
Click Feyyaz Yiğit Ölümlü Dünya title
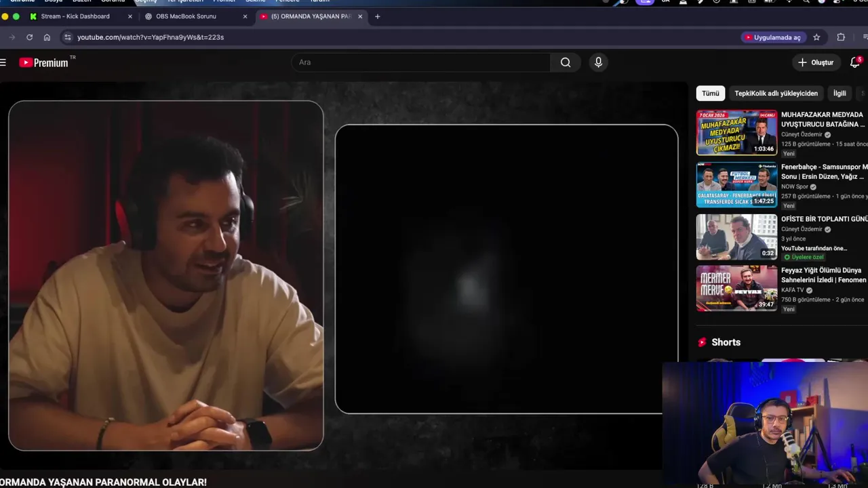[823, 274]
